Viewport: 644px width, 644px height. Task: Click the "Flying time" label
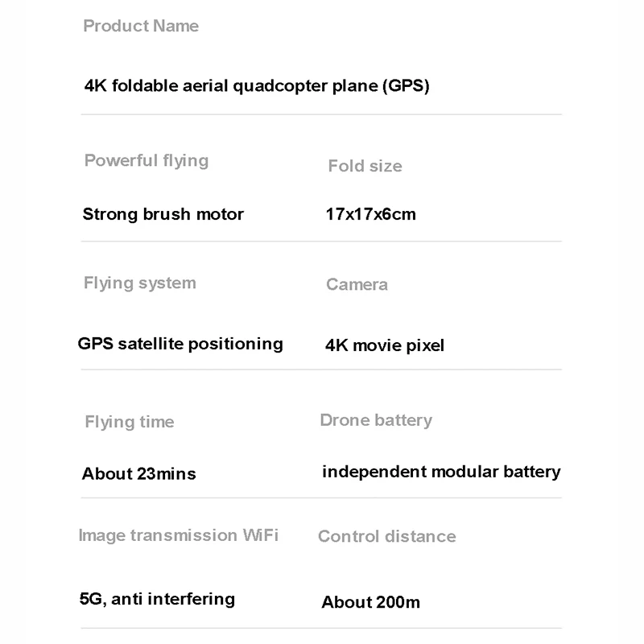pos(130,422)
